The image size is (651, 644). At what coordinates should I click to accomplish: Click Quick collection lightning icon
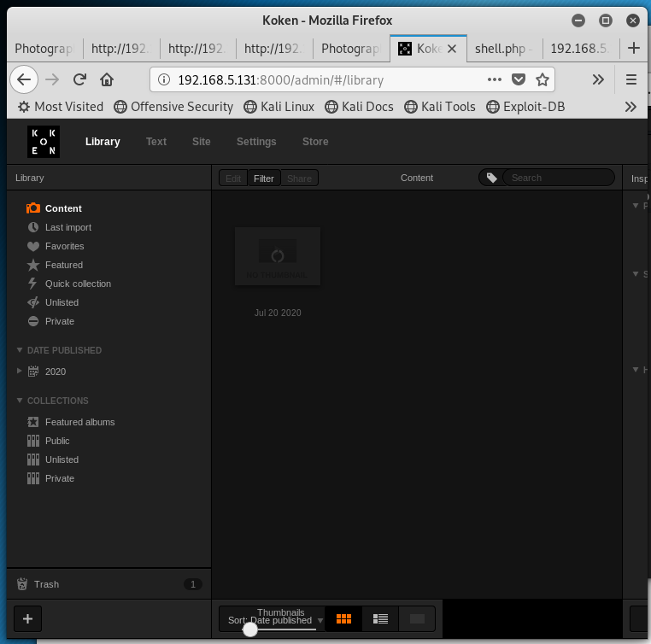[x=32, y=284]
